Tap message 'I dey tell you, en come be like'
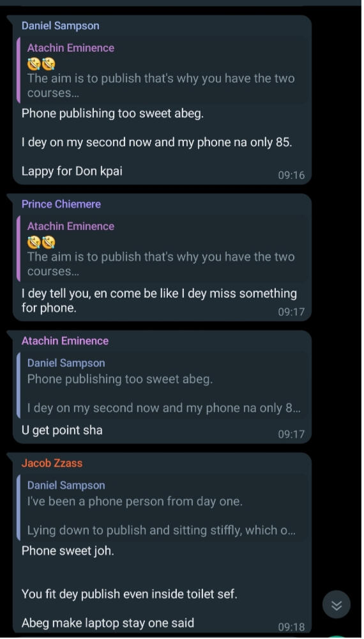This screenshot has width=364, height=639. pyautogui.click(x=159, y=301)
